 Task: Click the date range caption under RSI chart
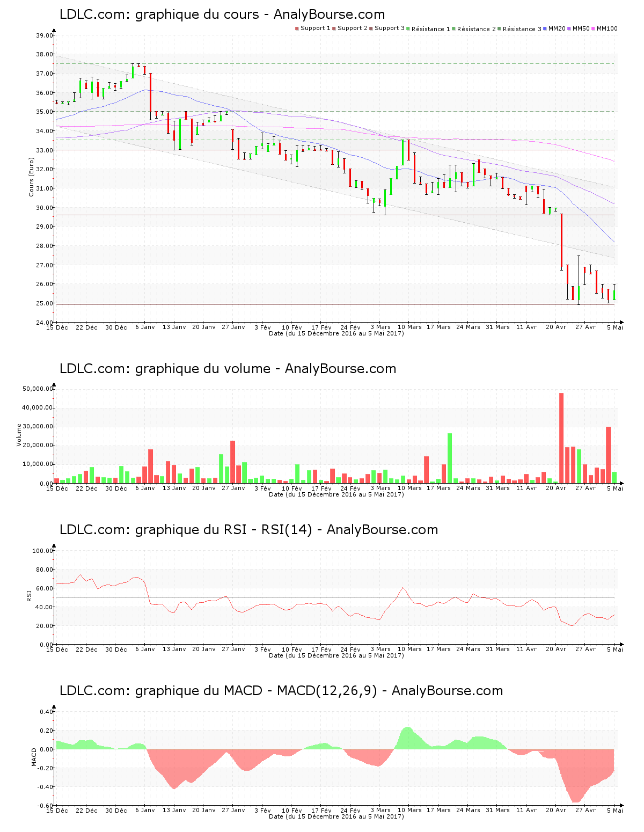[336, 655]
